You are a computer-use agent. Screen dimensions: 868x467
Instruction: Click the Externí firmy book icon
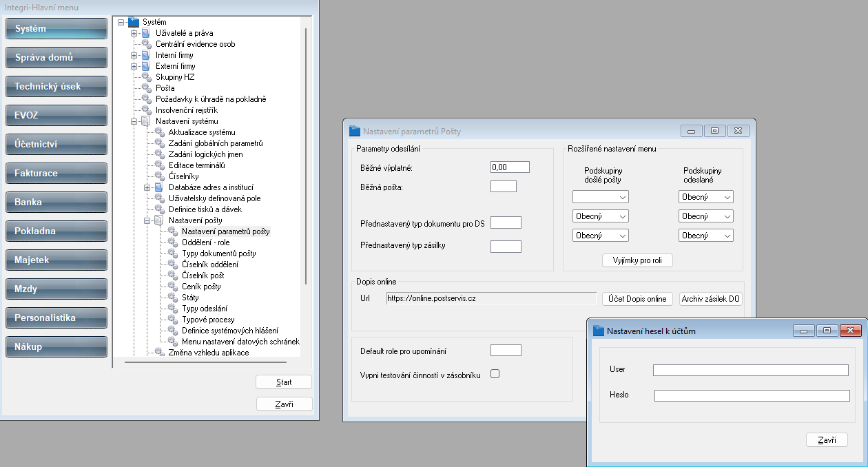(145, 66)
